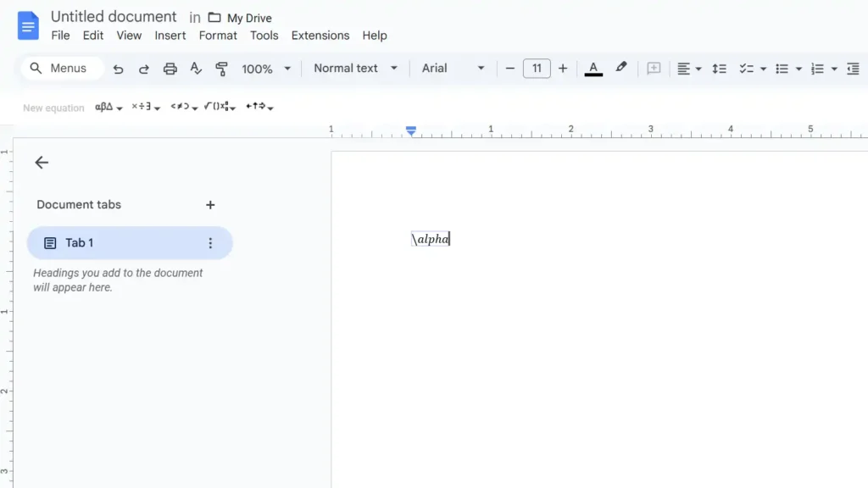Open relations symbols equation dropdown
Screen dimensions: 868x488
pyautogui.click(x=184, y=107)
